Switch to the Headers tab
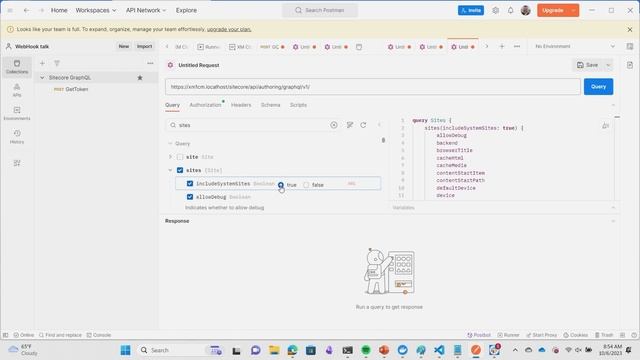Image resolution: width=640 pixels, height=360 pixels. click(241, 105)
